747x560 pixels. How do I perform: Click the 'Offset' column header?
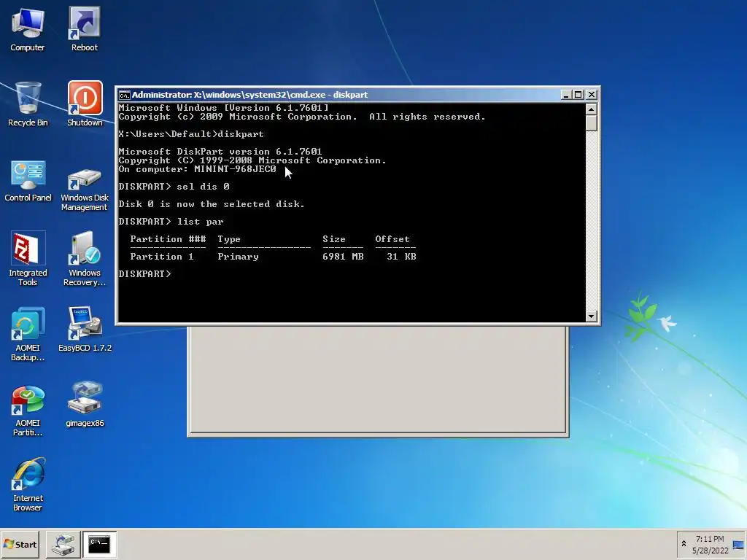tap(392, 239)
